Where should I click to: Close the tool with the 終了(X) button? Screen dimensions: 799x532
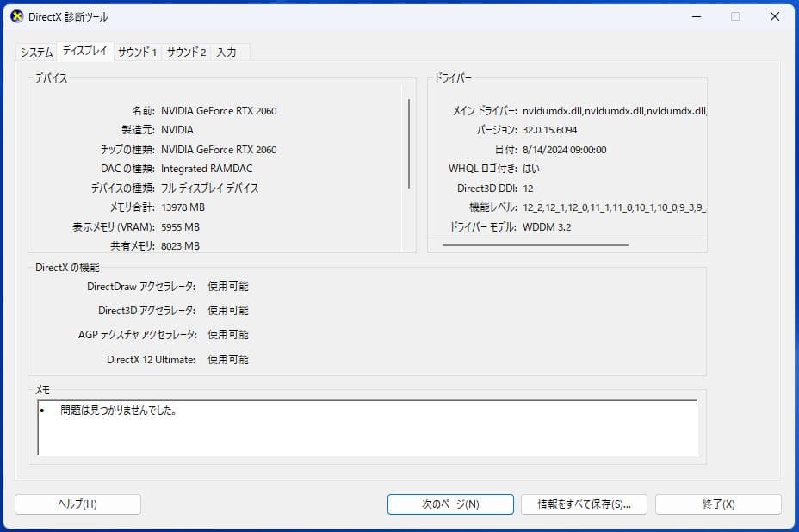click(x=720, y=504)
